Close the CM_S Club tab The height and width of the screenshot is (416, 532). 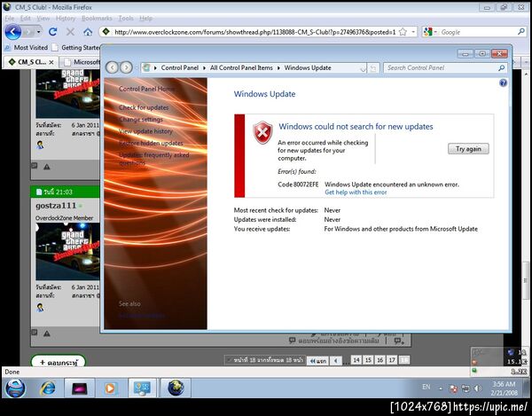[x=51, y=62]
